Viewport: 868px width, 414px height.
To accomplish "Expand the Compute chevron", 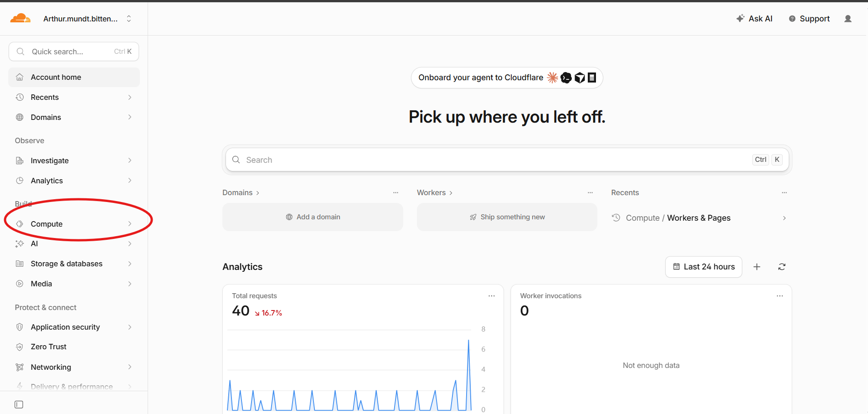I will pyautogui.click(x=130, y=224).
